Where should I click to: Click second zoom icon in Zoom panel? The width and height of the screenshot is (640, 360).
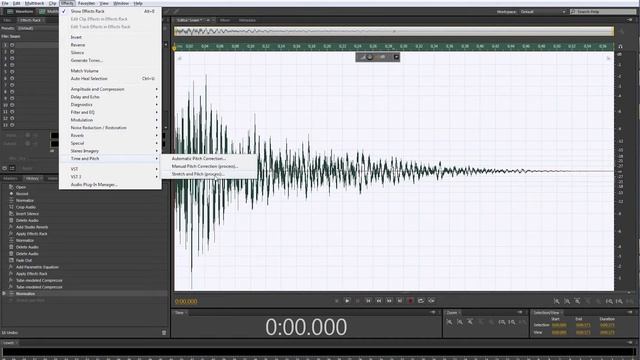[460, 322]
